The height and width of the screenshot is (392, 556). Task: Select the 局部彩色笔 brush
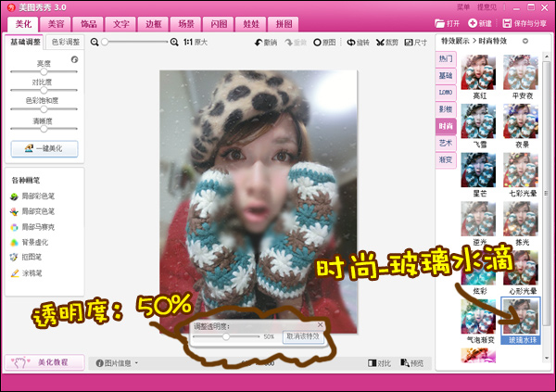coord(32,196)
